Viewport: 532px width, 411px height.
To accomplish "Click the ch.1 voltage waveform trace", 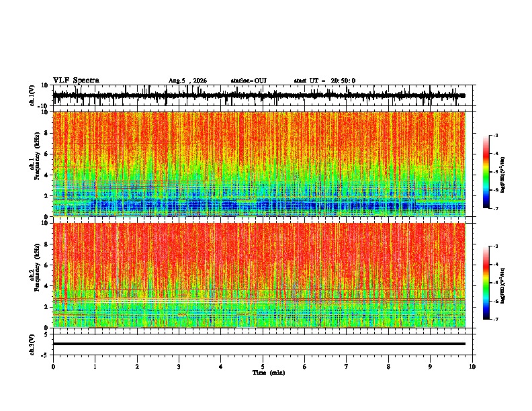I will [259, 95].
